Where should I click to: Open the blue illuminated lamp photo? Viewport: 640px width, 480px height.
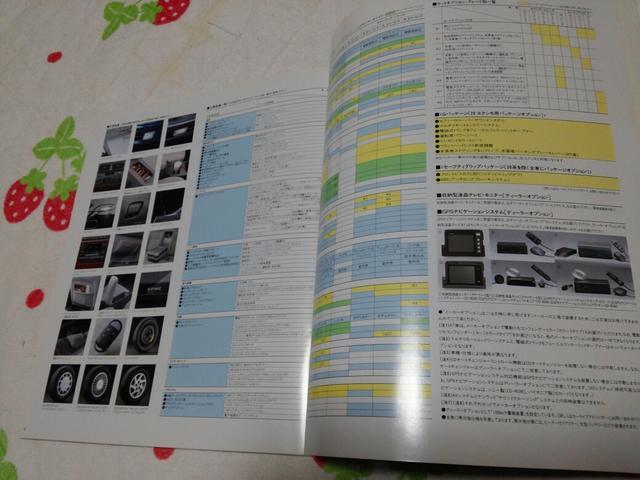click(x=148, y=136)
